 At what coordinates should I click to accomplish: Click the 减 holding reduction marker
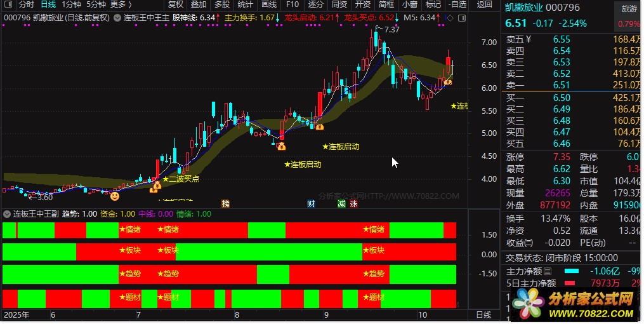tap(341, 203)
